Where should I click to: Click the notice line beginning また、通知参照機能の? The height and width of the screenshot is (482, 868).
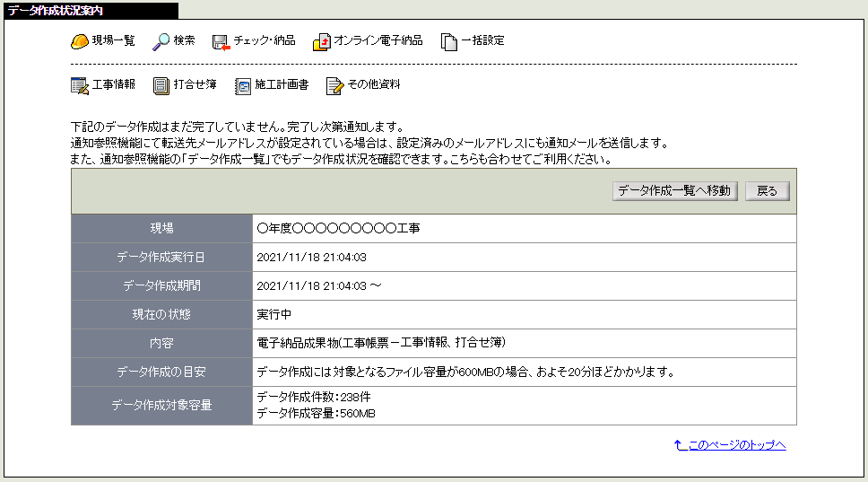coord(341,160)
